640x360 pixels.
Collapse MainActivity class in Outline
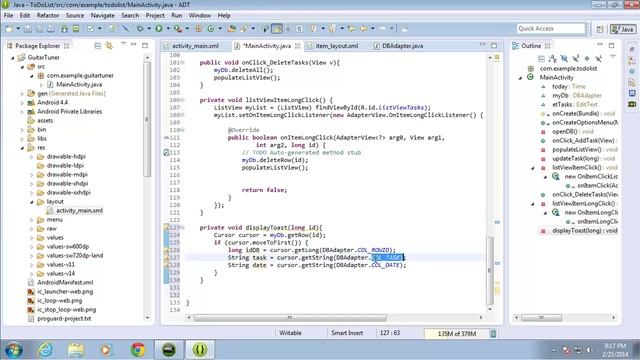pos(520,78)
